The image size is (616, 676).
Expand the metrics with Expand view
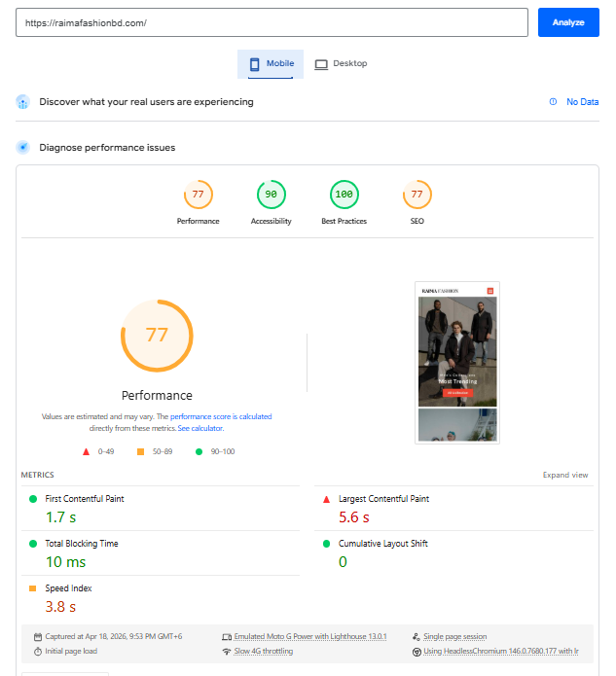click(x=564, y=476)
